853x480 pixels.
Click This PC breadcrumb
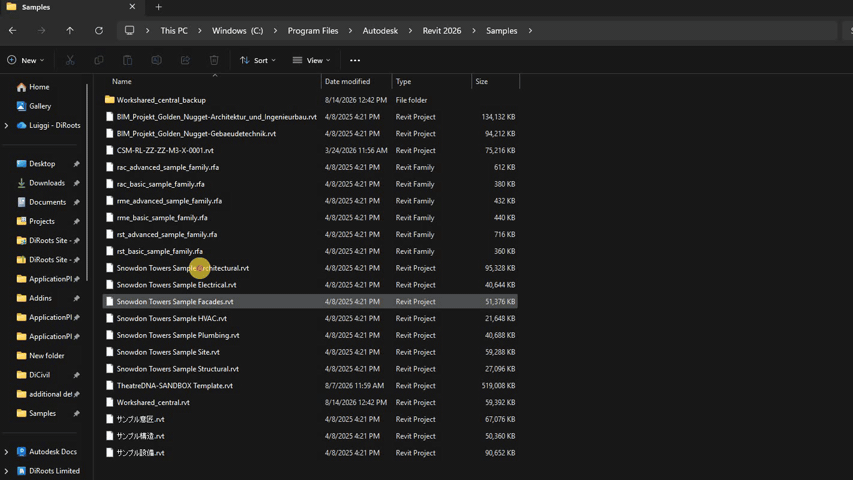(174, 30)
